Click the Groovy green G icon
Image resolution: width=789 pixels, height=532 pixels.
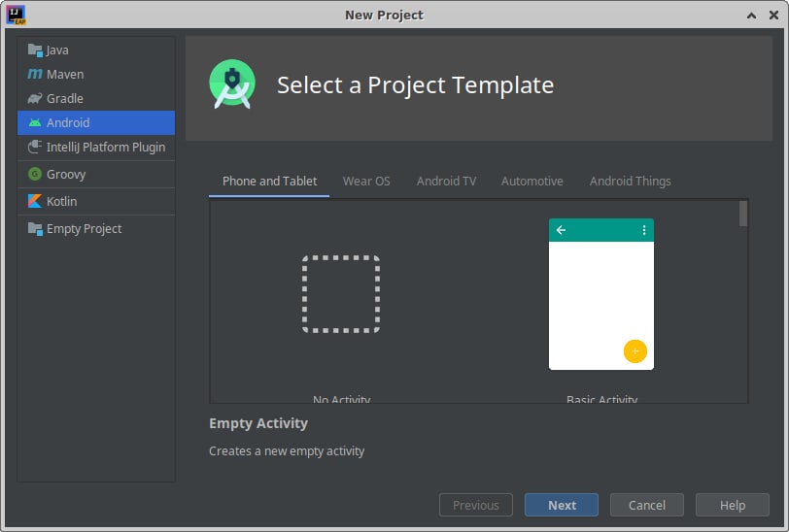pos(35,174)
